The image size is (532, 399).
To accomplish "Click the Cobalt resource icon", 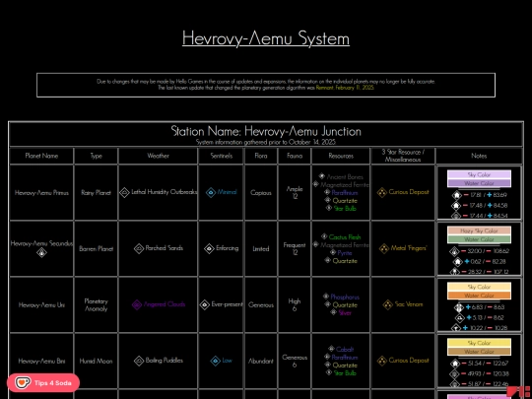I will pos(331,349).
